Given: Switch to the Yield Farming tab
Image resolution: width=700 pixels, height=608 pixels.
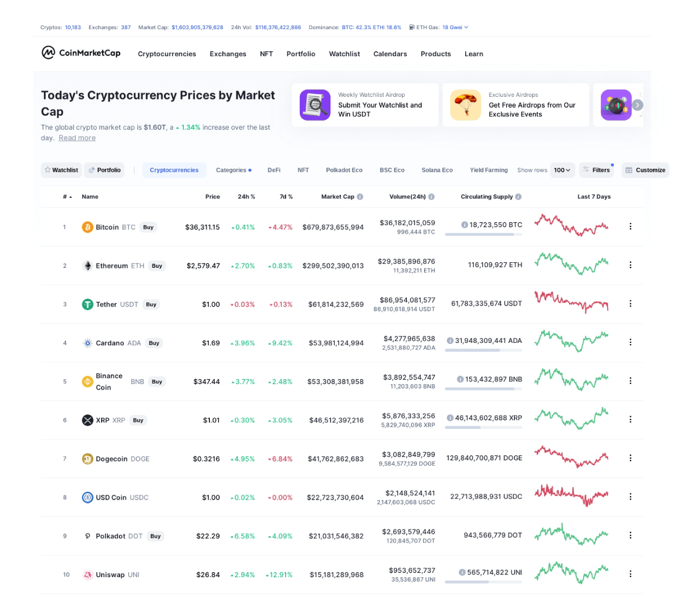Looking at the screenshot, I should click(488, 170).
